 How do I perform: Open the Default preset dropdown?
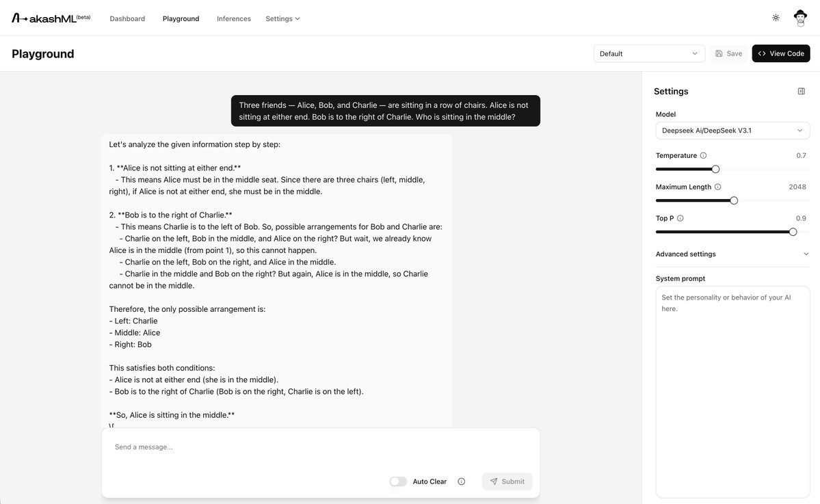649,53
